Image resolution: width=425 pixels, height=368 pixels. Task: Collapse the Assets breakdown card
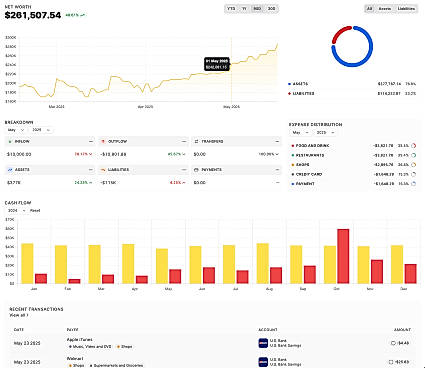pos(91,170)
